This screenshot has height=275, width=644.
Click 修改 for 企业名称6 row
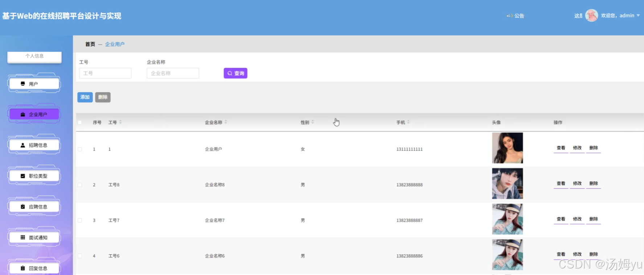pos(577,254)
